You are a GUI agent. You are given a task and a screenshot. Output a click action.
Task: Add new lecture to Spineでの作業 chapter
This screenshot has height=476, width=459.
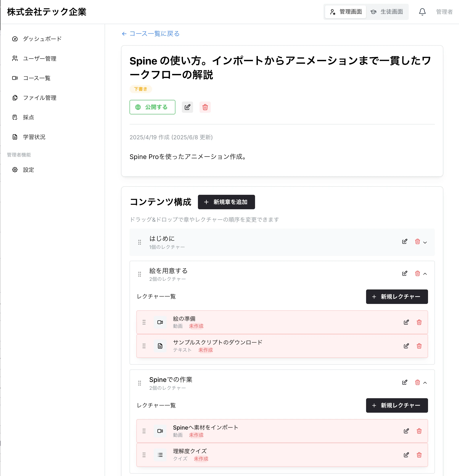coord(397,405)
